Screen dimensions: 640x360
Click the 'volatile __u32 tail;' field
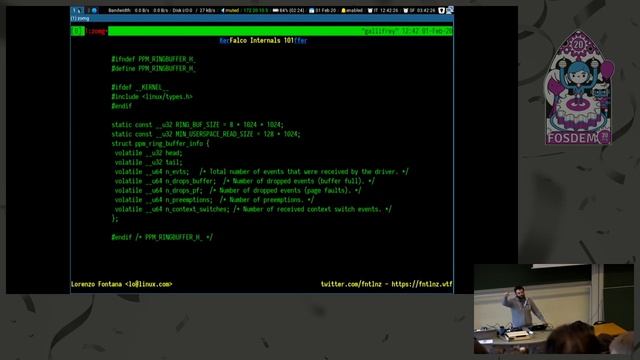click(x=149, y=162)
